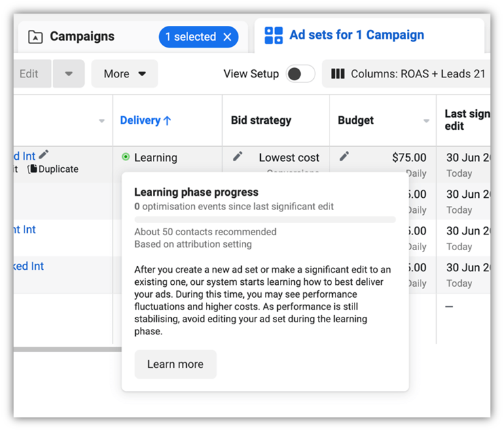Click Duplicate under the first ad set

(x=54, y=169)
